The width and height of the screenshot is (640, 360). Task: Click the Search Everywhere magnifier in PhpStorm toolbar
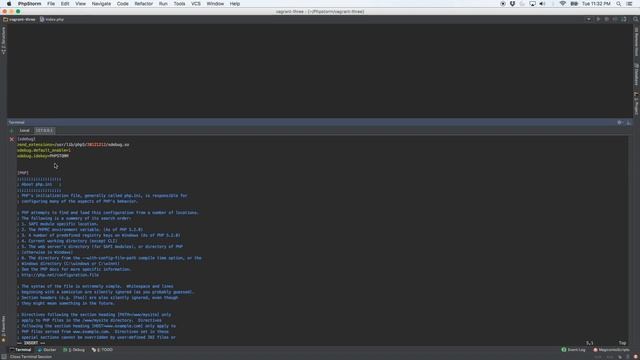[636, 19]
